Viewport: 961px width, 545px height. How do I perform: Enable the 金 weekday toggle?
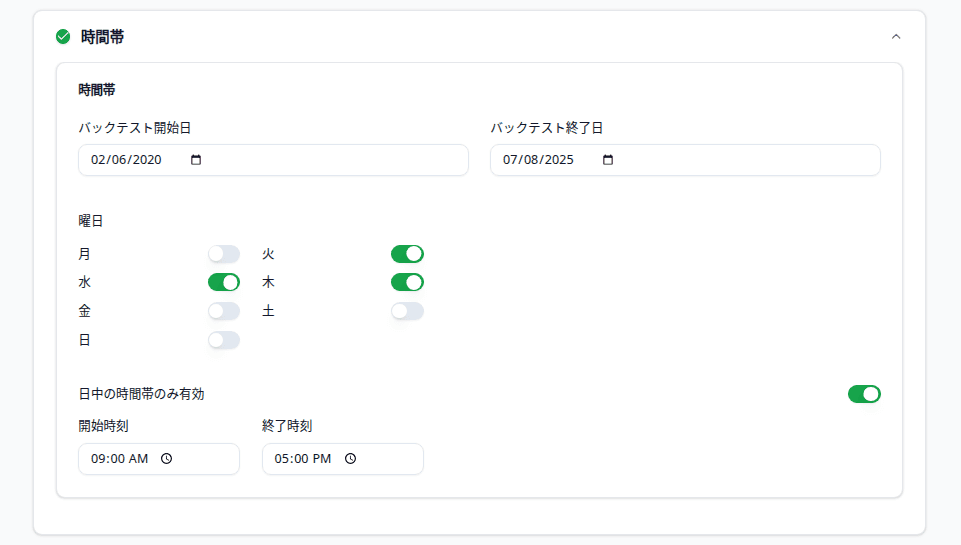[x=224, y=311]
